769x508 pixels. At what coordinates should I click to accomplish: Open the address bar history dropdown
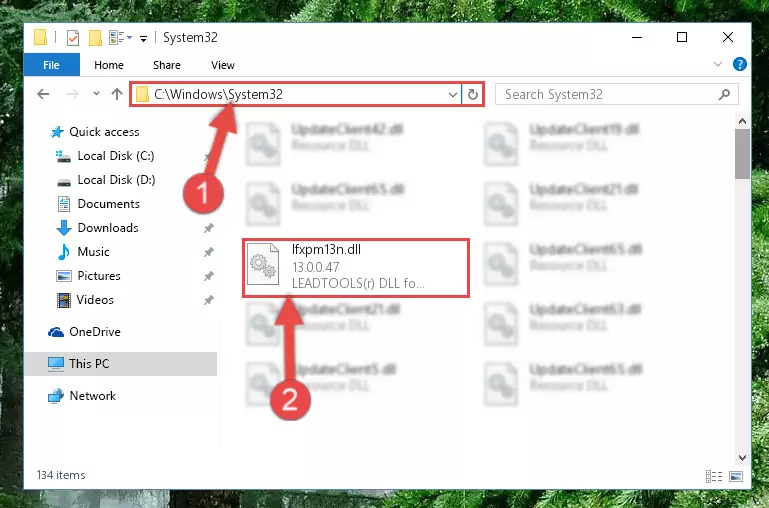click(x=453, y=95)
